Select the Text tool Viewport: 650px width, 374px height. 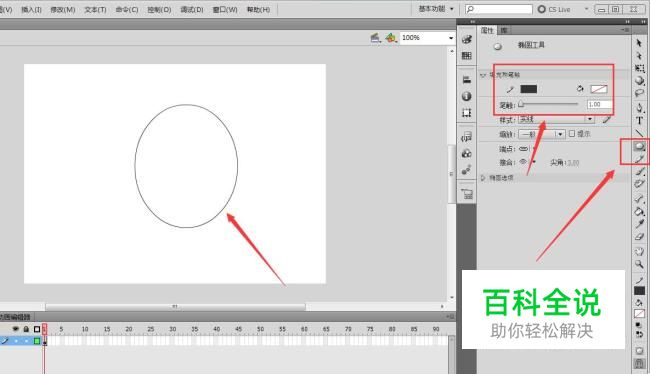pos(639,120)
